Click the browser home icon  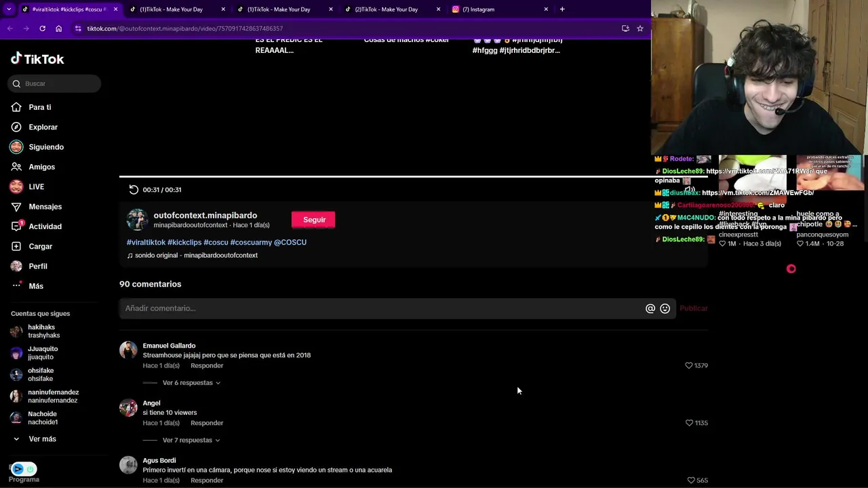coord(58,28)
